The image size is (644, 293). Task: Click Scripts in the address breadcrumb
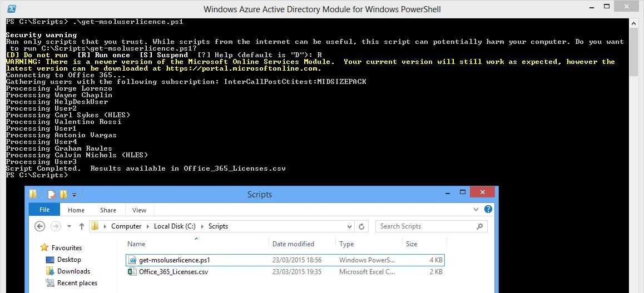coord(218,226)
